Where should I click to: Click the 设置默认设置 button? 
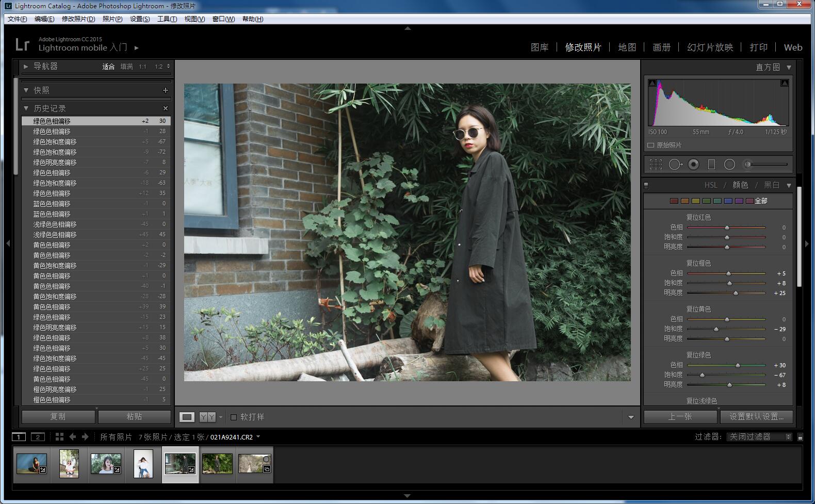757,417
